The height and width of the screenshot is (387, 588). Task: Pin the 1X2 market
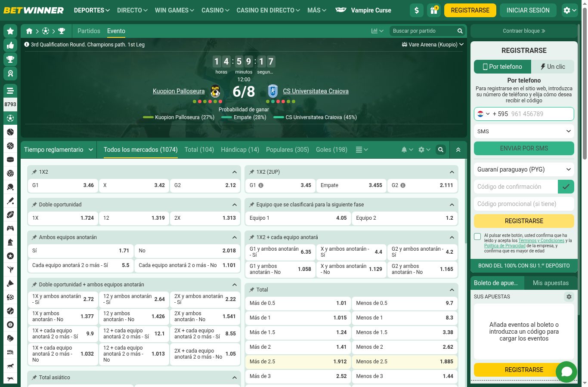tap(34, 172)
